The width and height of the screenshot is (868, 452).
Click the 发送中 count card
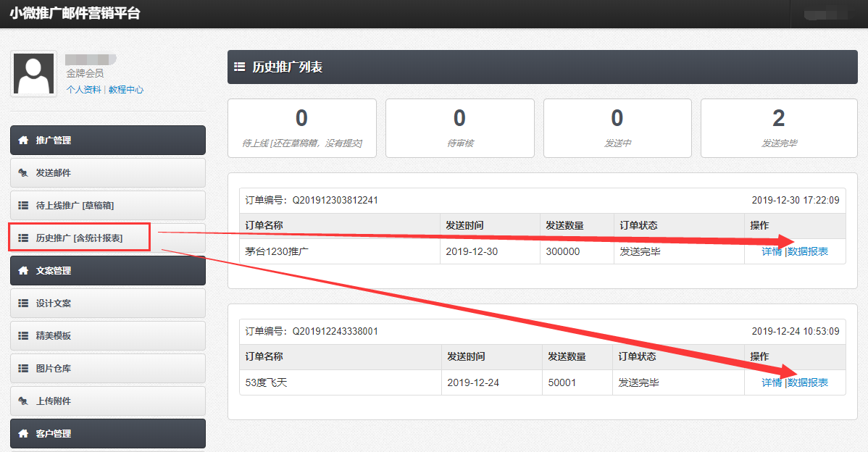pyautogui.click(x=617, y=128)
